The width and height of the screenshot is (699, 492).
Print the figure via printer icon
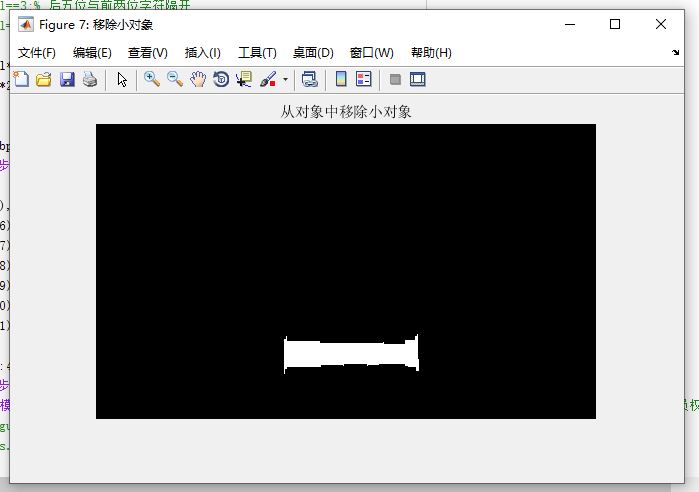click(90, 79)
